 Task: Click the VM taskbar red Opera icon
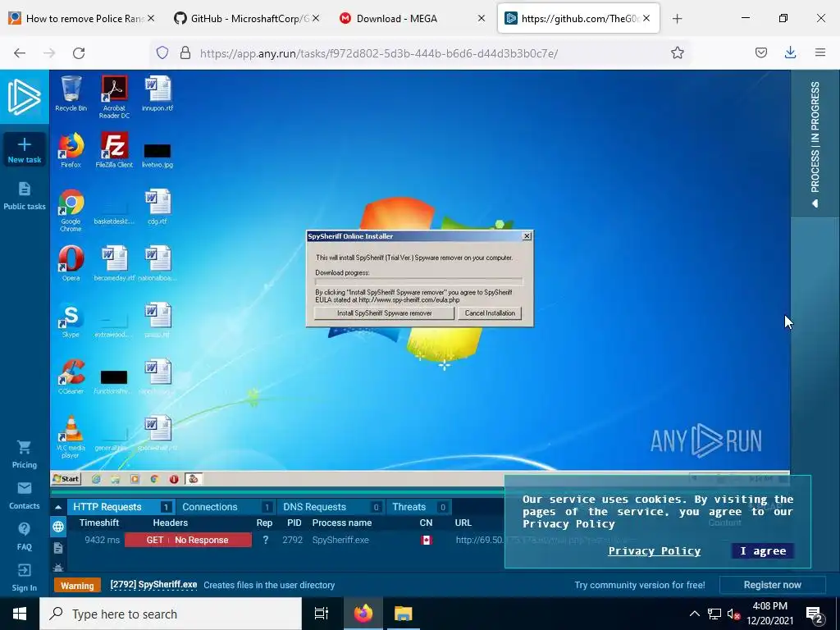tap(174, 479)
